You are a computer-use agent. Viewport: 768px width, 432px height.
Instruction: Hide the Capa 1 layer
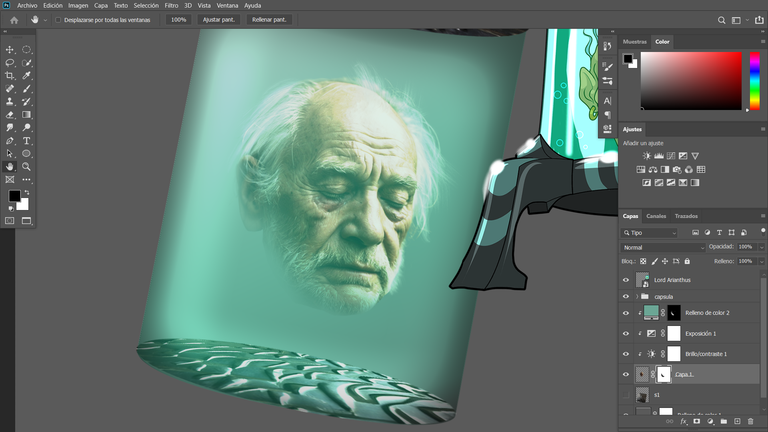625,374
